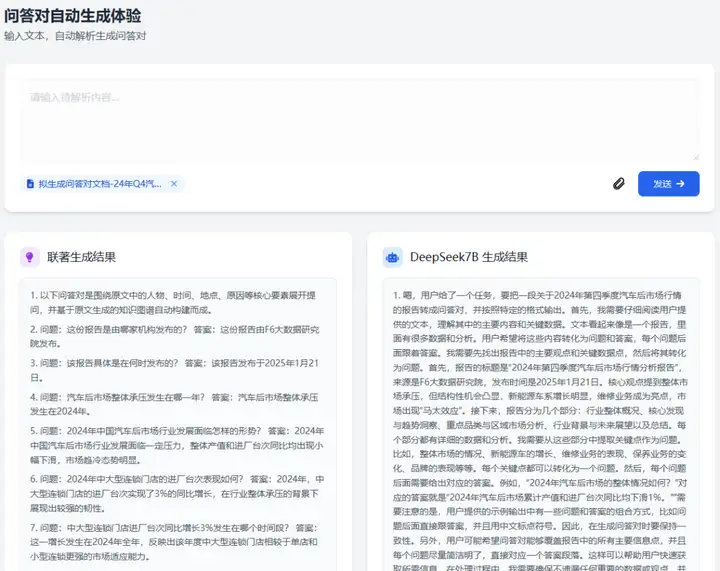
Task: Click the document icon on the file chip
Action: (x=30, y=184)
